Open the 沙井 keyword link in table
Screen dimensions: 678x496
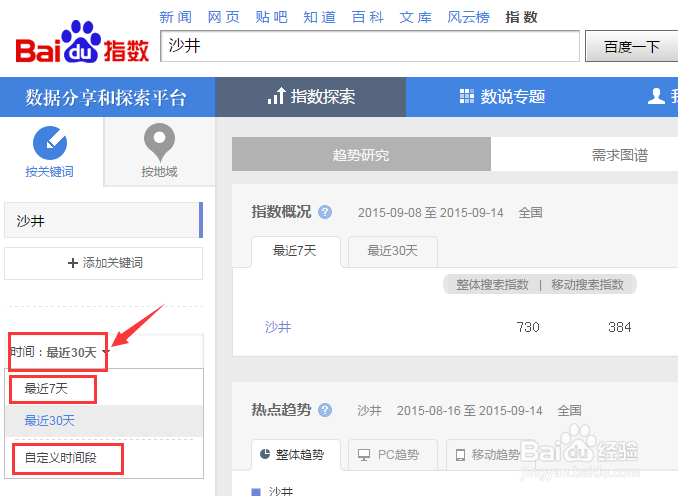pos(278,327)
